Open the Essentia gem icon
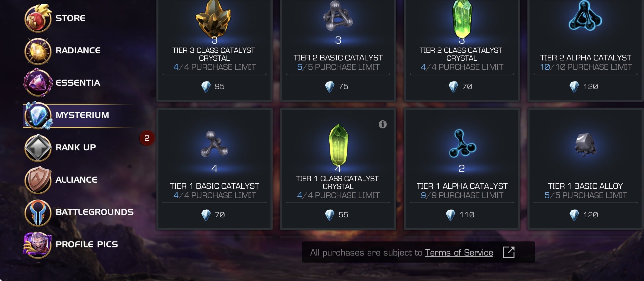The height and width of the screenshot is (281, 644). coord(38,83)
